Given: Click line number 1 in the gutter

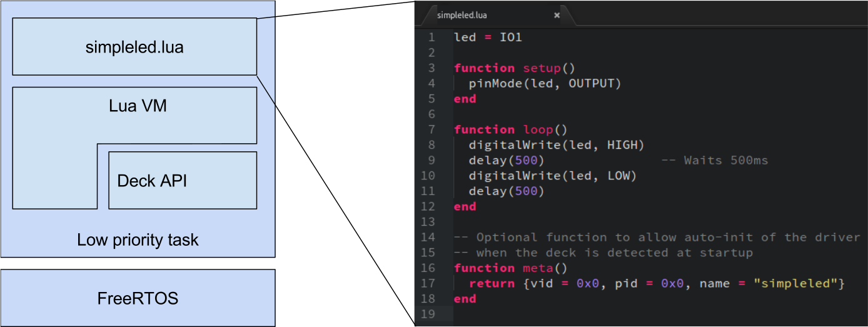Looking at the screenshot, I should [x=431, y=38].
